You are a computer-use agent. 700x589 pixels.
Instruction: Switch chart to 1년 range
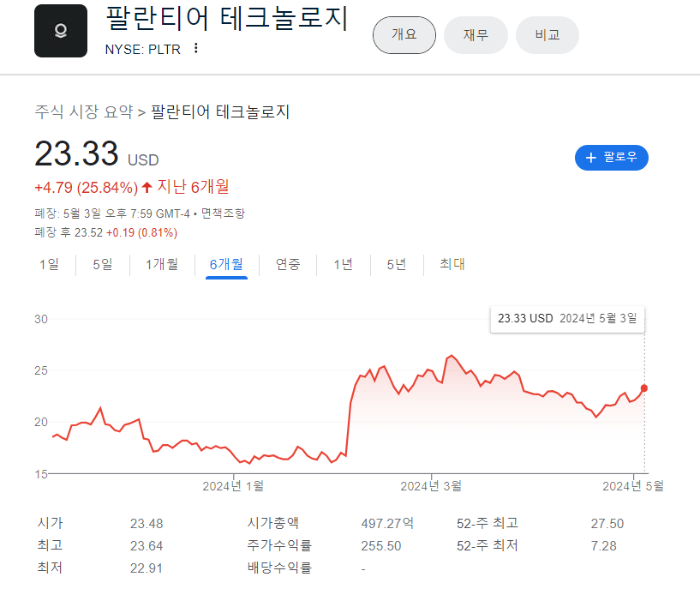[x=344, y=264]
